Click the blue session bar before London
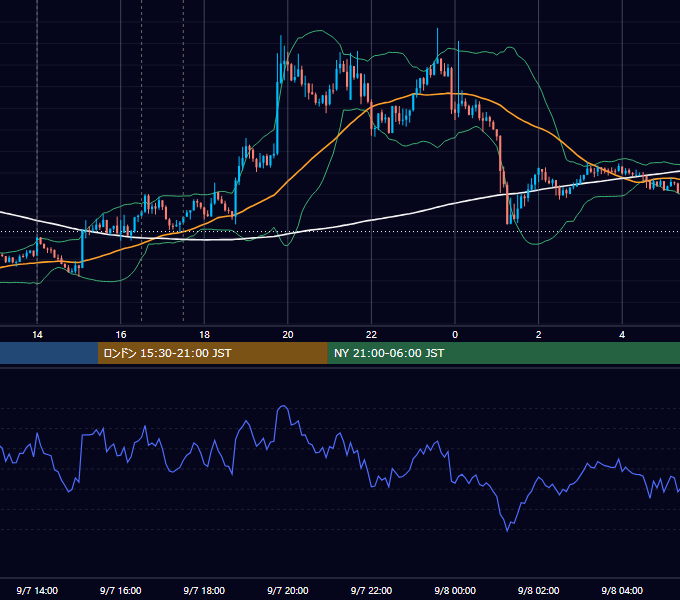680x600 pixels. click(x=49, y=353)
